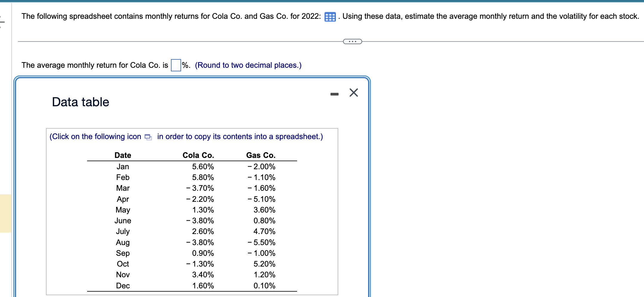644x297 pixels.
Task: Select the Nov row label
Action: point(122,275)
